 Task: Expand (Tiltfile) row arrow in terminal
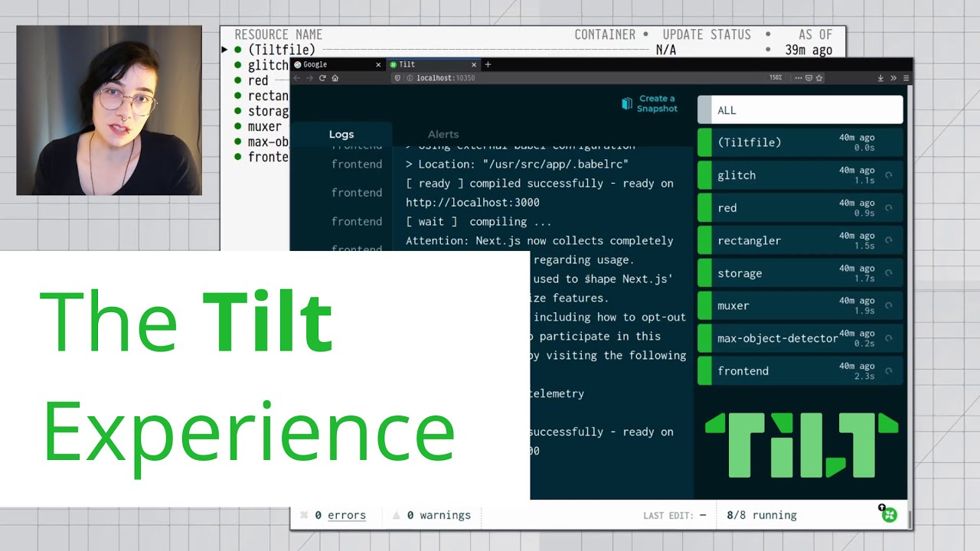[225, 50]
